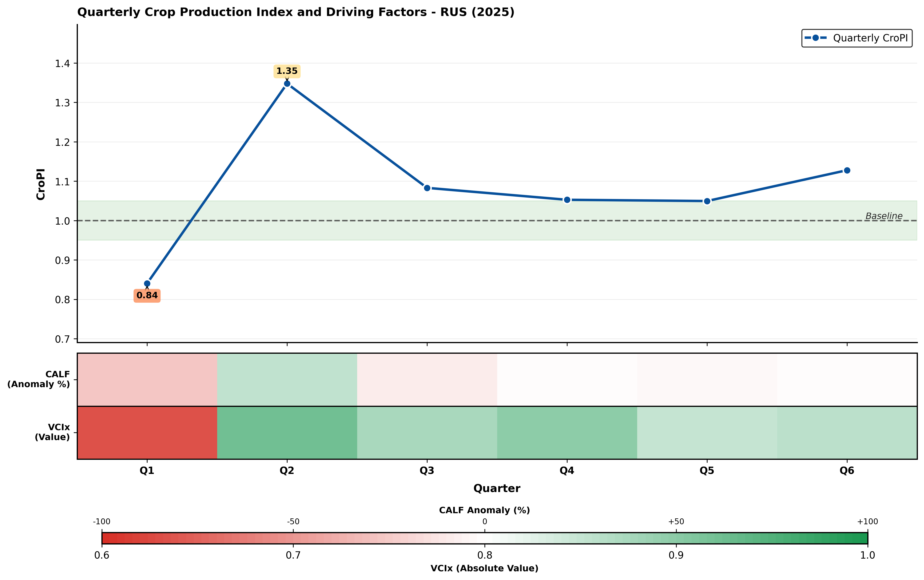Select the red VCIx cell for Q1
924x580 pixels.
pos(147,433)
